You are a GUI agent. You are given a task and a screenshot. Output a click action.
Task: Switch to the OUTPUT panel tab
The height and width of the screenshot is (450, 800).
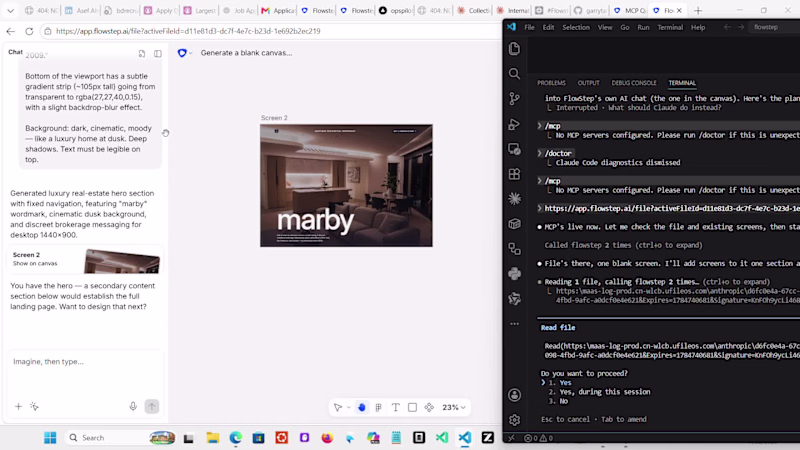(x=588, y=83)
